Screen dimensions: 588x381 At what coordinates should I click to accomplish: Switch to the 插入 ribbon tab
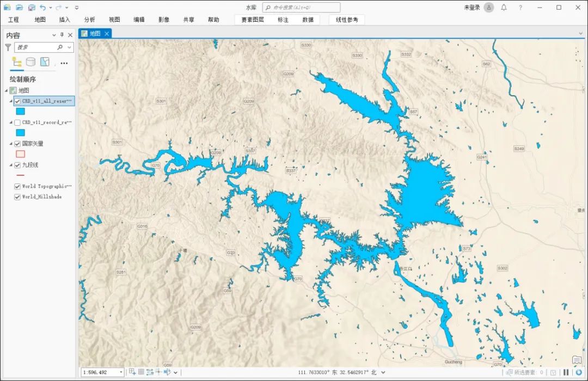(64, 20)
